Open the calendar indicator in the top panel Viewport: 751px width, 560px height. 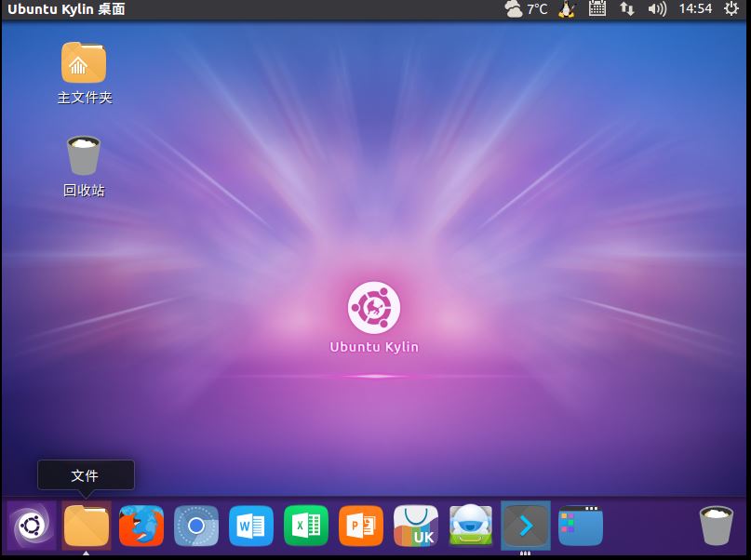tap(597, 8)
